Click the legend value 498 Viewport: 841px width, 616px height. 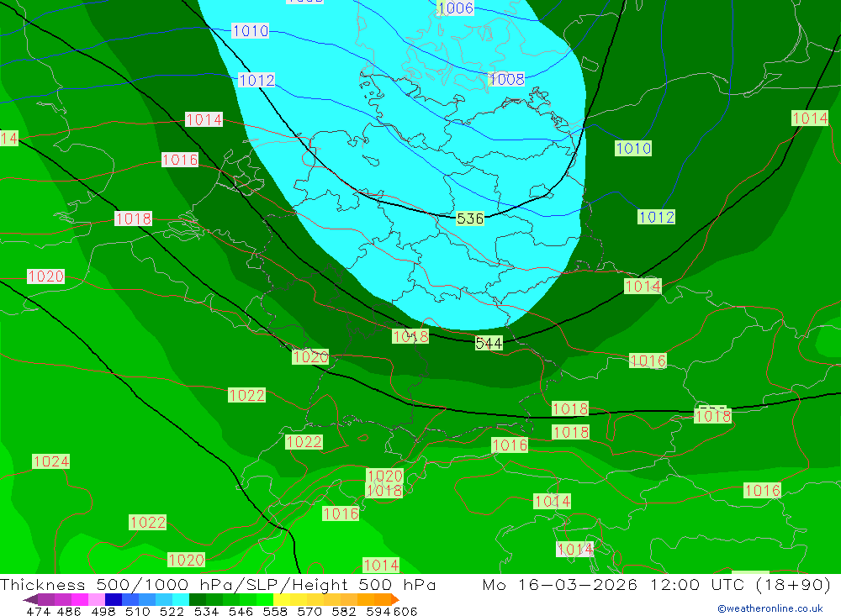pyautogui.click(x=103, y=611)
